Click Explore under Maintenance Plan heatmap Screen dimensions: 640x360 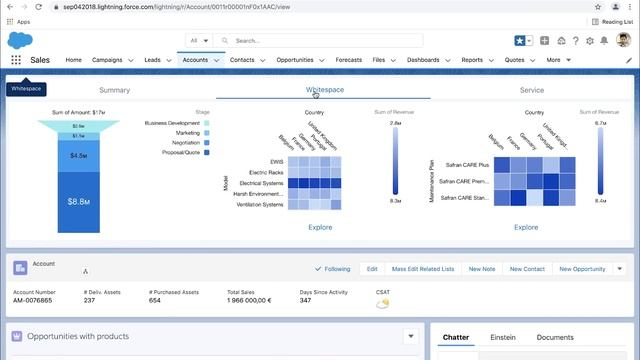[x=526, y=227]
